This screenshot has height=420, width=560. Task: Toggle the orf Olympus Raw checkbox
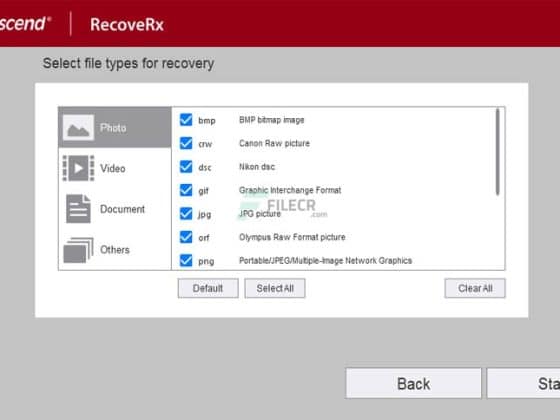tap(186, 237)
